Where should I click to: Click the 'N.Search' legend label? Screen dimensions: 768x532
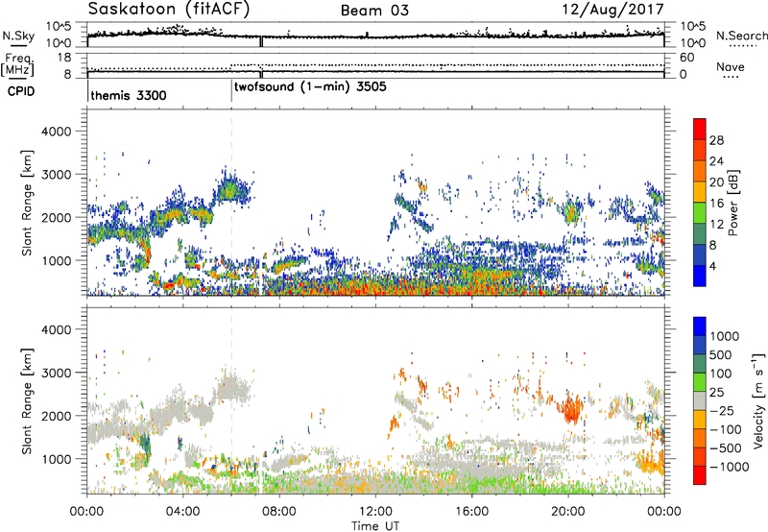[x=742, y=36]
